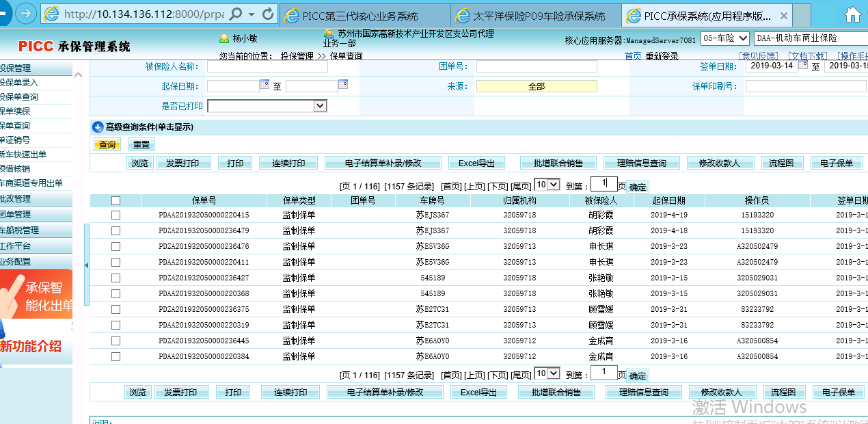Open calendar picker for 起保日期 end date
Viewport: 868px width, 424px height.
point(343,85)
